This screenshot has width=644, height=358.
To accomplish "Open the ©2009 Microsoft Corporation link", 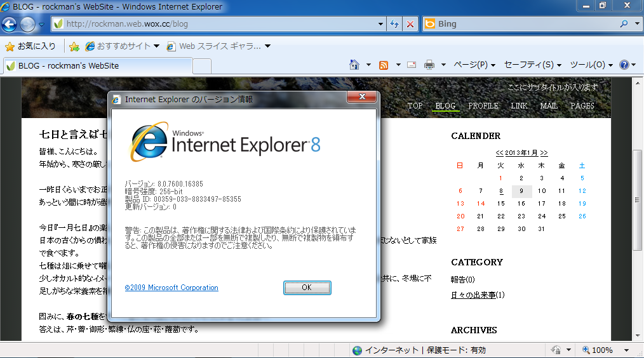I will [171, 288].
